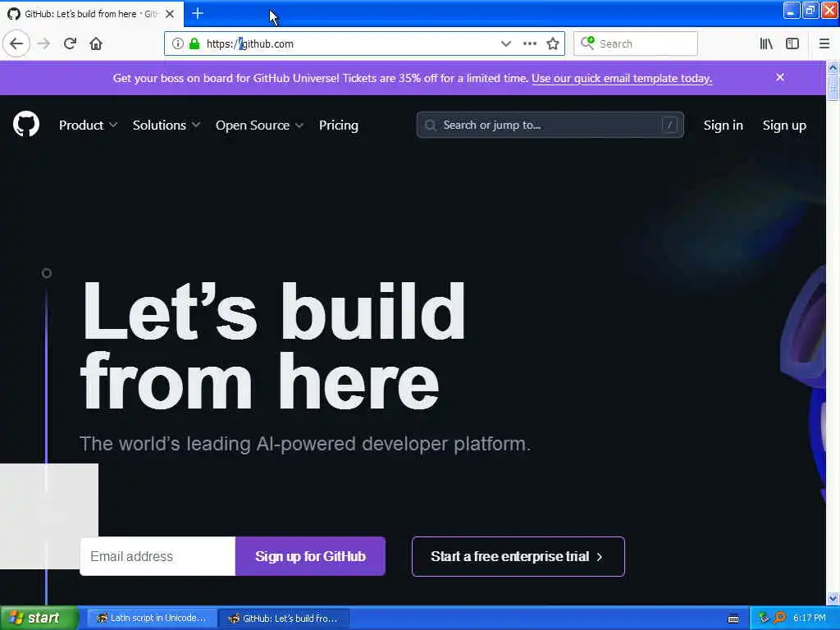Click Sign up in the header
Viewport: 840px width, 630px height.
[x=784, y=125]
